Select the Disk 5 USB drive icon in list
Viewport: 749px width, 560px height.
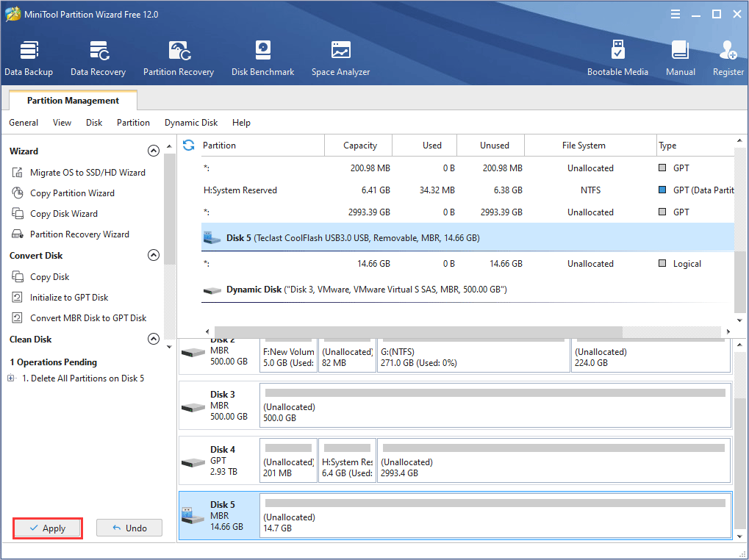pyautogui.click(x=212, y=237)
